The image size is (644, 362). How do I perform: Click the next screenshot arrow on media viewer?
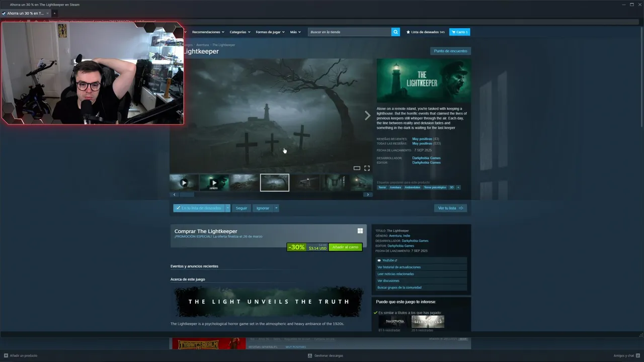coord(367,116)
